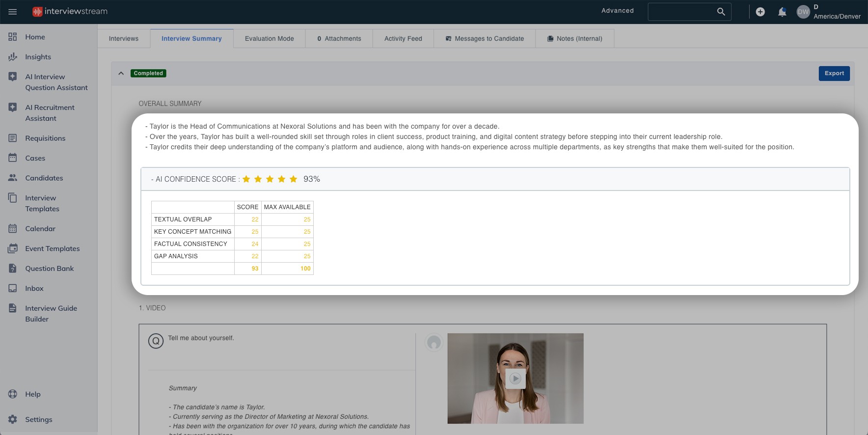Viewport: 868px width, 435px height.
Task: Click the AI CONFIDENCE SCORE label
Action: click(196, 179)
